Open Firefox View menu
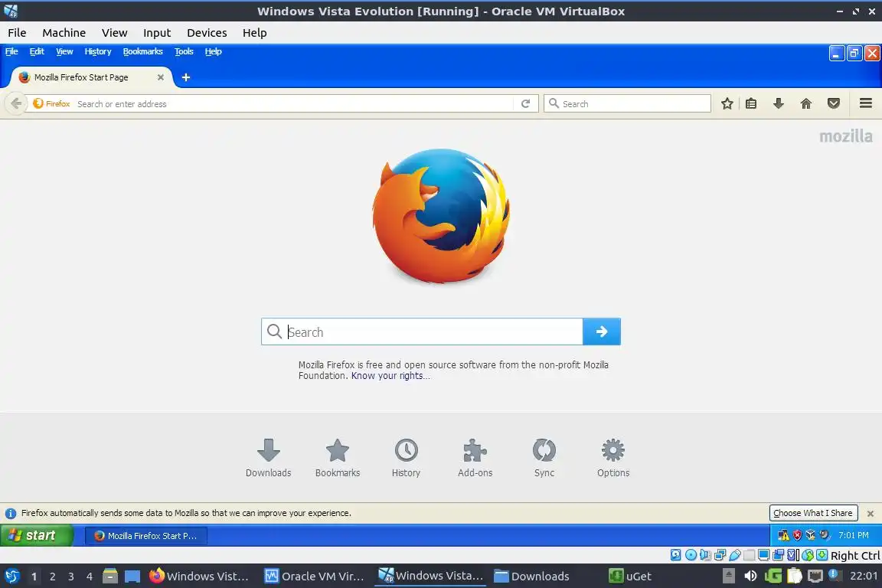Image resolution: width=882 pixels, height=588 pixels. point(64,51)
